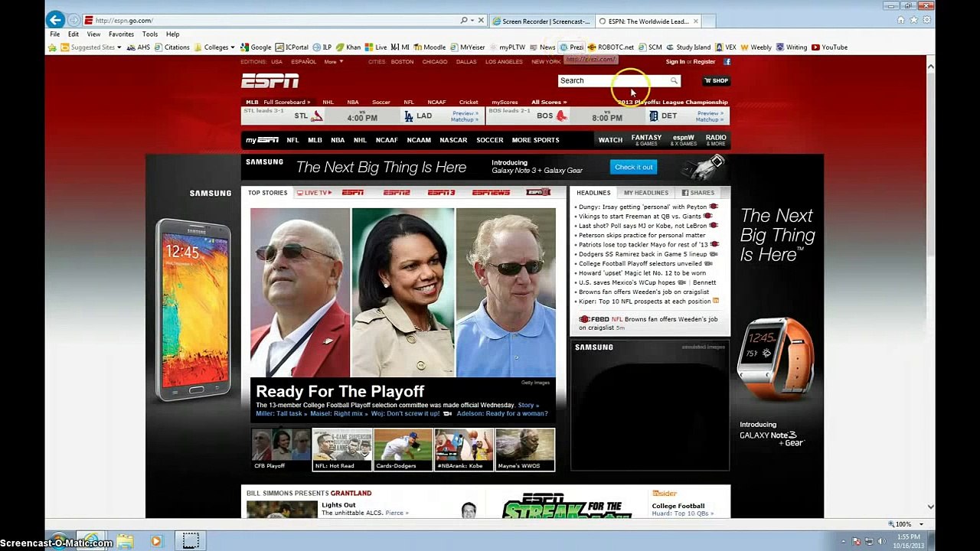Click the SHOP button
The width and height of the screenshot is (980, 551).
click(717, 80)
